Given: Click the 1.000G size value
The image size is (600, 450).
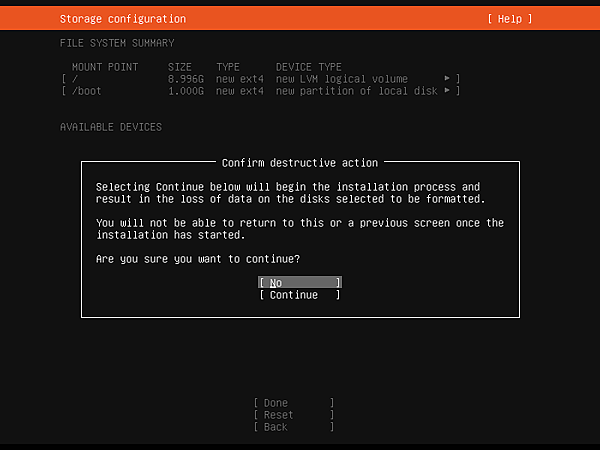Looking at the screenshot, I should 186,91.
